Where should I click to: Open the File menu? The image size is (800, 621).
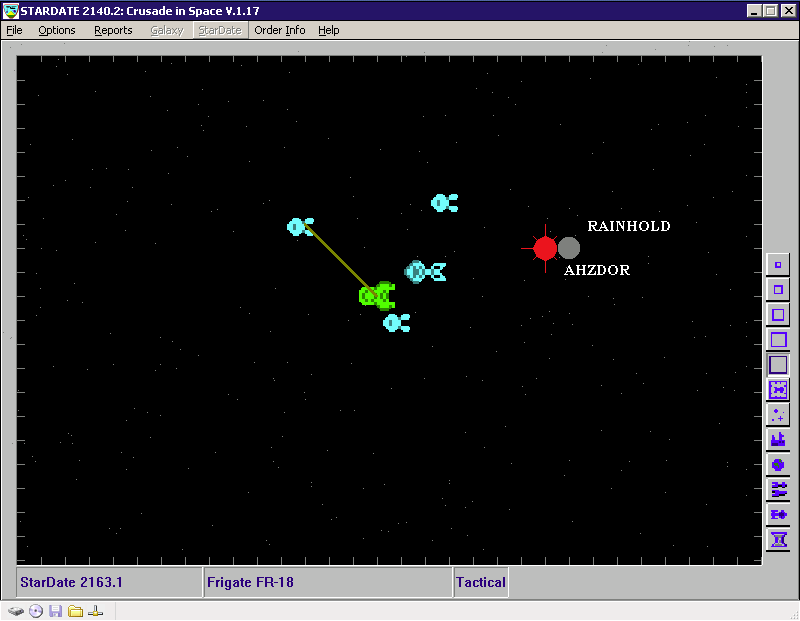(14, 30)
